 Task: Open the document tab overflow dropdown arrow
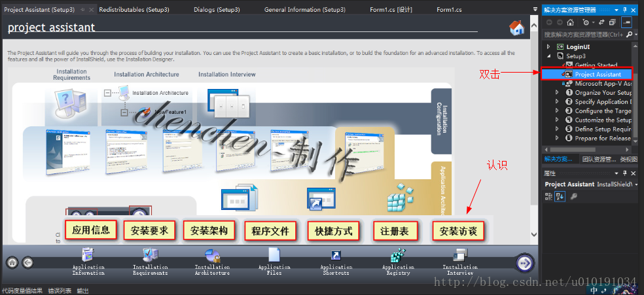click(x=535, y=9)
